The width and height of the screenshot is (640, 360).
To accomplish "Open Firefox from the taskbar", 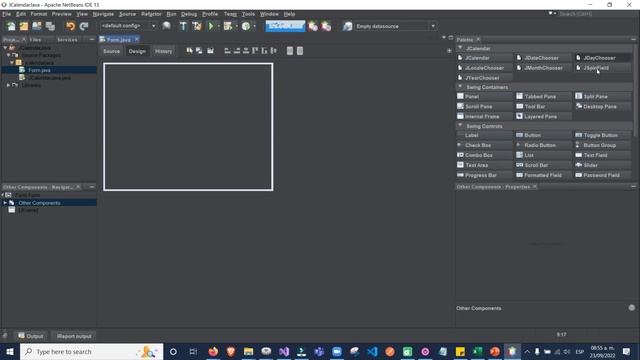I will 213,351.
